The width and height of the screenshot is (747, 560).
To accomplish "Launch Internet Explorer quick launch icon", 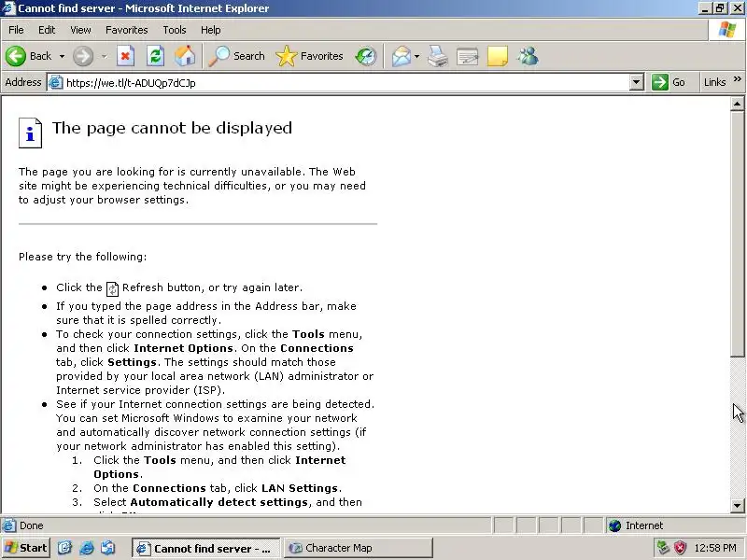I will coord(86,548).
